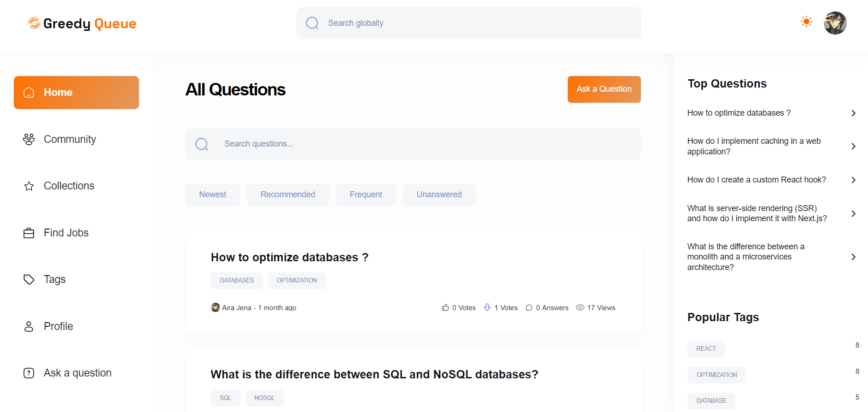
Task: Open chevron for monolith and microservices question
Action: (x=853, y=257)
